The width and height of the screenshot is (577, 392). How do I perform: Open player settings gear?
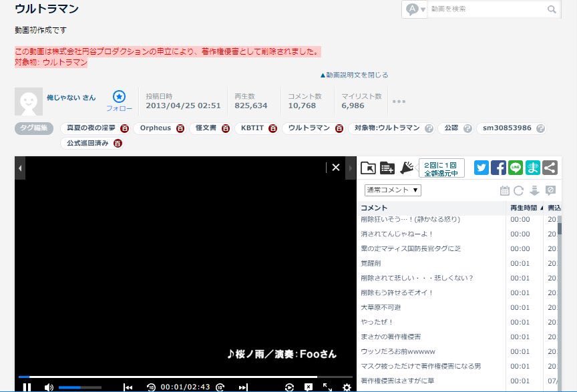coord(347,387)
